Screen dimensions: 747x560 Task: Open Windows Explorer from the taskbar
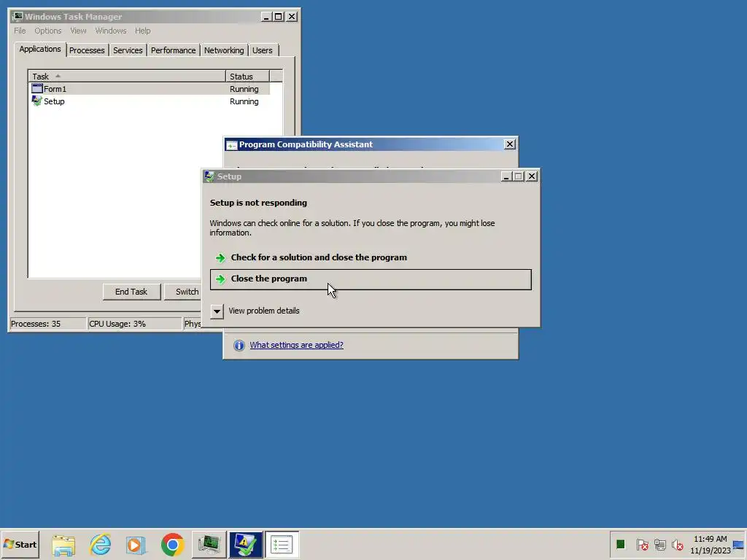click(x=63, y=544)
